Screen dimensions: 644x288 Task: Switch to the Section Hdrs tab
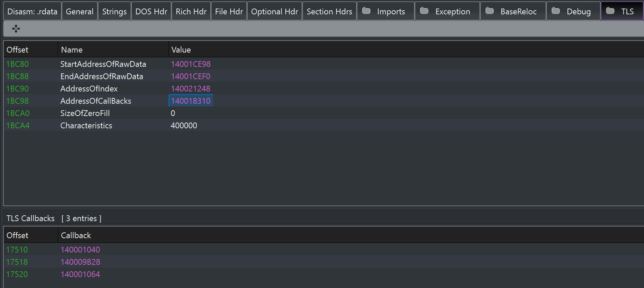329,11
